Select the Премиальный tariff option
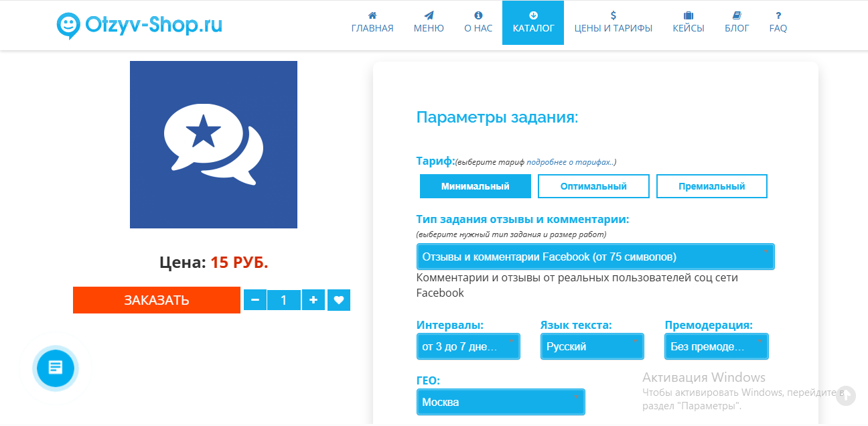This screenshot has height=426, width=868. [x=711, y=186]
